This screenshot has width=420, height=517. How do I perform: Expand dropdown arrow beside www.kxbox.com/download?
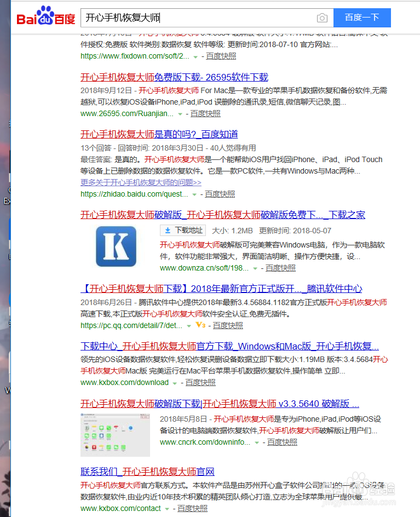pyautogui.click(x=175, y=383)
